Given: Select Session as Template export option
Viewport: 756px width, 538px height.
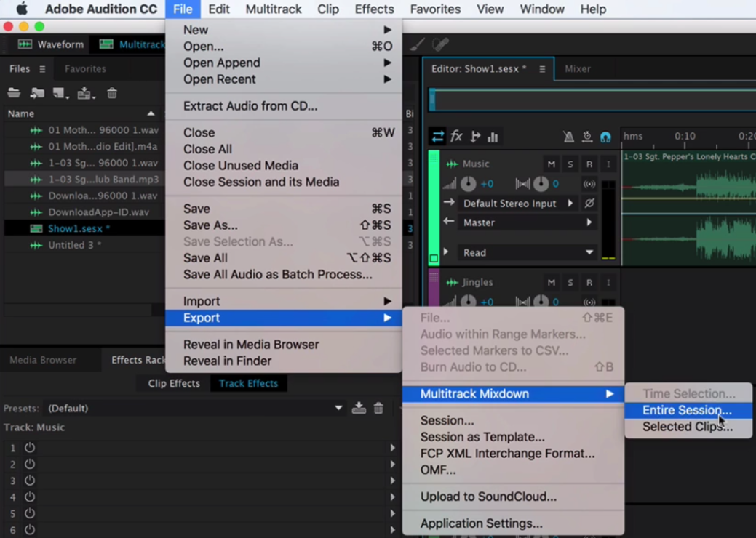Looking at the screenshot, I should [x=514, y=437].
